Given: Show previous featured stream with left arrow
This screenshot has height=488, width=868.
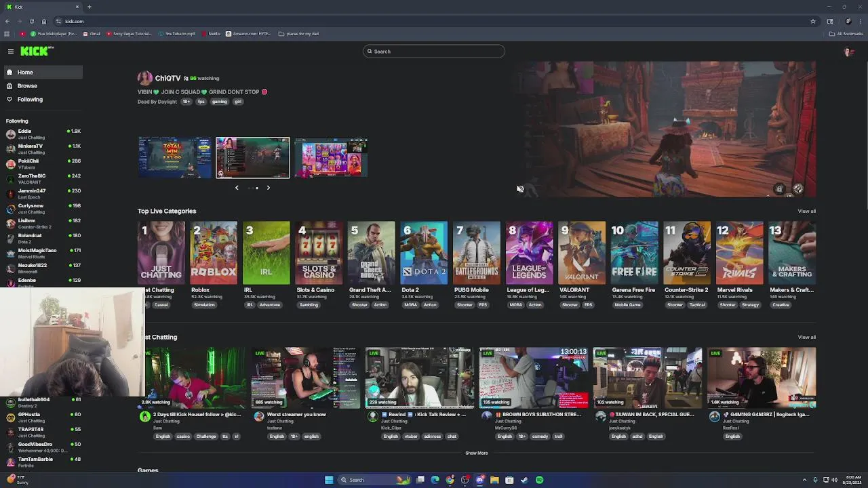Looking at the screenshot, I should pyautogui.click(x=237, y=188).
